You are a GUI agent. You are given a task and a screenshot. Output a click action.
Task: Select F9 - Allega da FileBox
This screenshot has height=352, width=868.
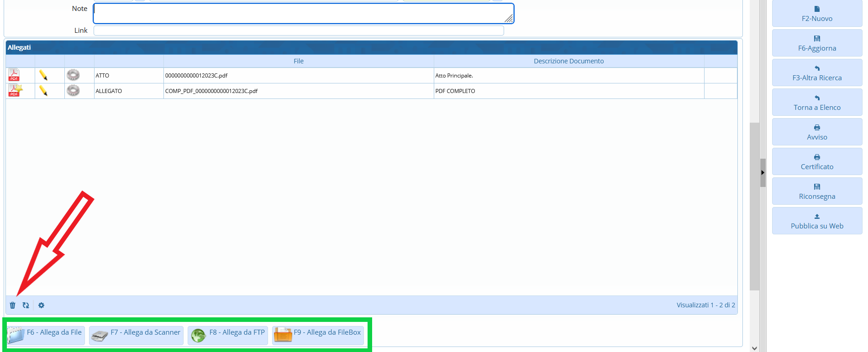point(318,335)
